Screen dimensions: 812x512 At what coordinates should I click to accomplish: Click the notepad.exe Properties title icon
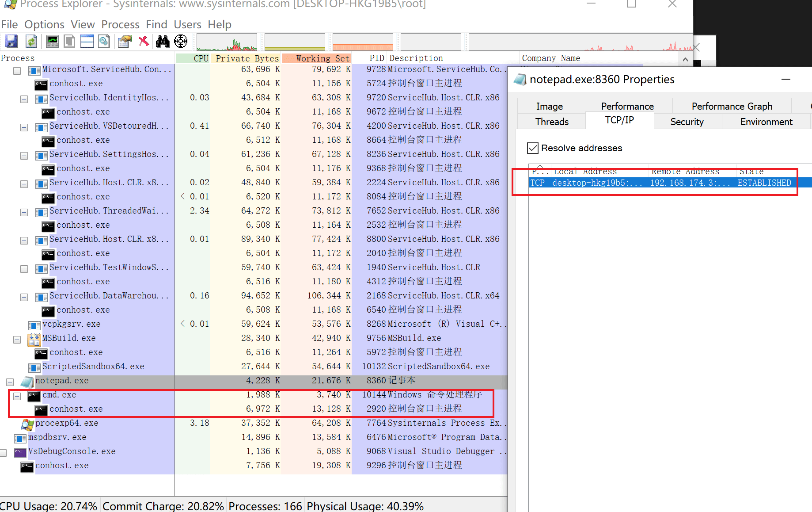520,80
